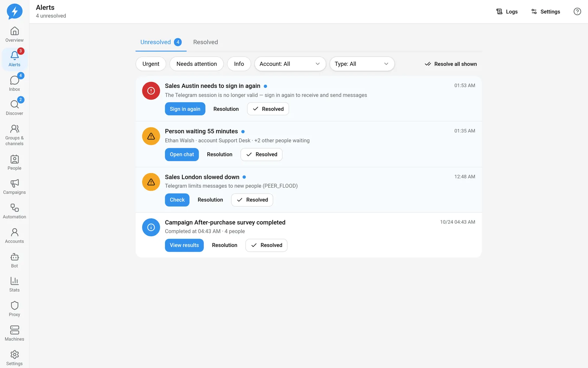This screenshot has width=588, height=368.
Task: Click the 01:53 AM timestamp
Action: click(465, 85)
